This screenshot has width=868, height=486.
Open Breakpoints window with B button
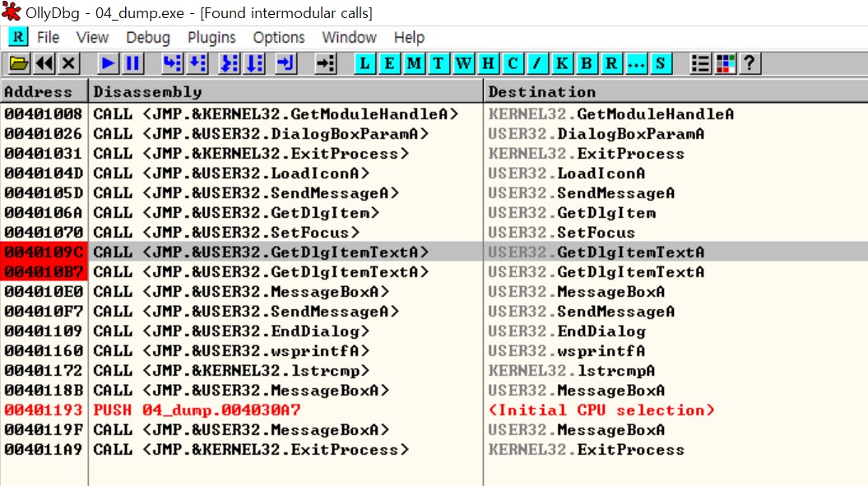(x=587, y=63)
